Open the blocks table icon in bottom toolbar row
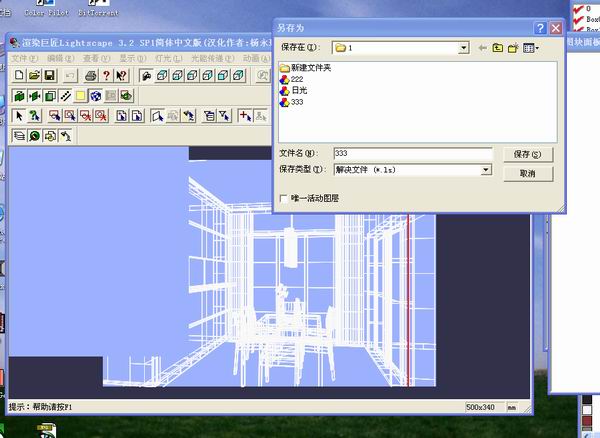The height and width of the screenshot is (438, 600). pos(50,136)
